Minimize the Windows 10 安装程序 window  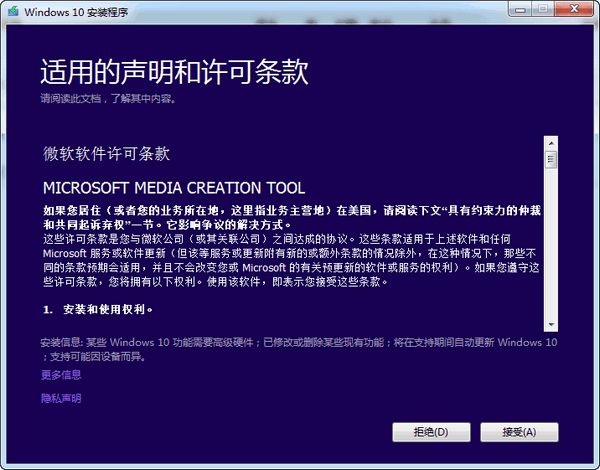point(520,10)
